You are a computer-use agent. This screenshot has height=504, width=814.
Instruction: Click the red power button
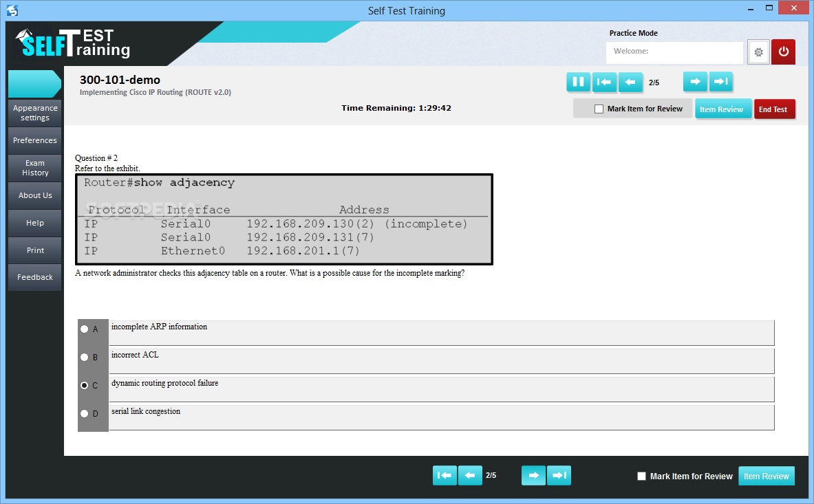[783, 52]
